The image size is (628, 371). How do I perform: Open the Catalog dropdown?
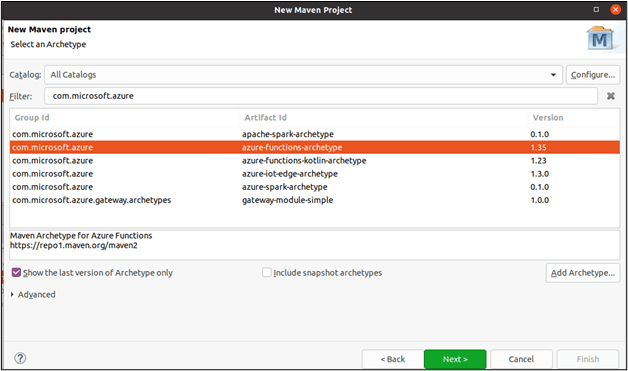click(x=304, y=75)
